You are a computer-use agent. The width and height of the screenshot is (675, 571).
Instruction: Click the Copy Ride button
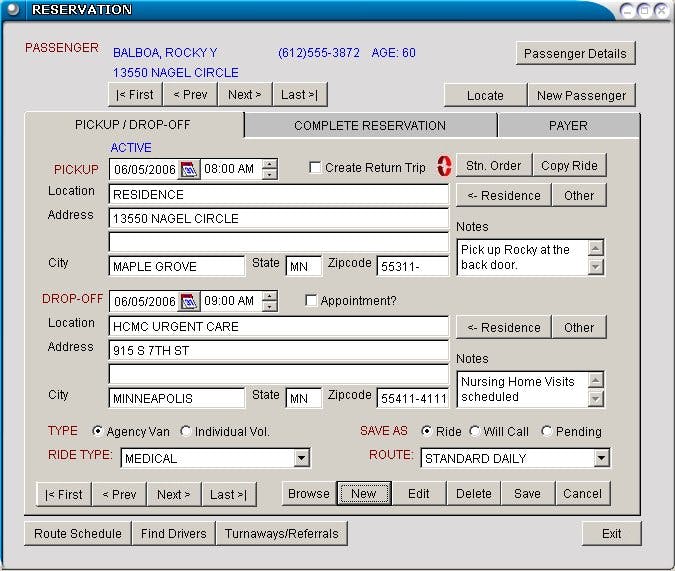(x=570, y=165)
